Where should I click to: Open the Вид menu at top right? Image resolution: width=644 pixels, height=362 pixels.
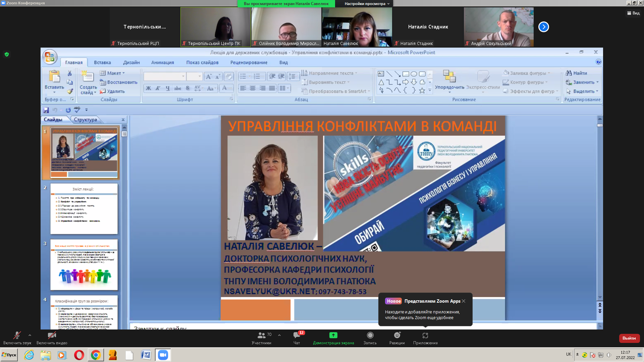tap(633, 13)
